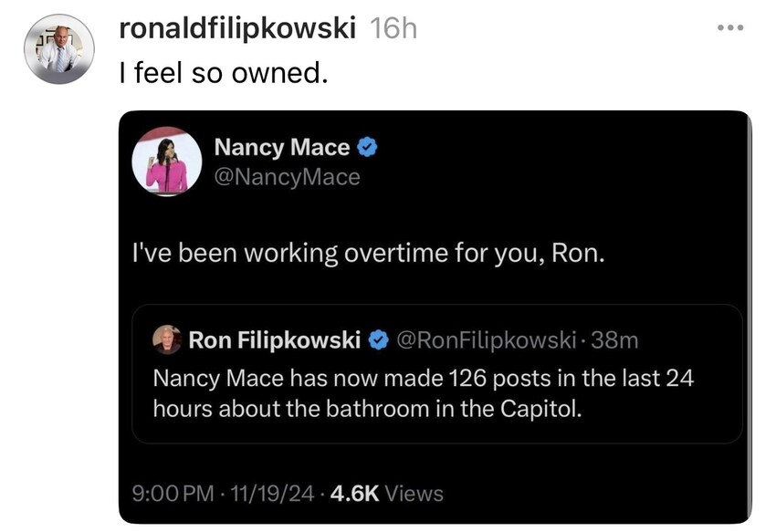776x532 pixels.
Task: Open the @RonFilipkowski handle
Action: coord(486,341)
